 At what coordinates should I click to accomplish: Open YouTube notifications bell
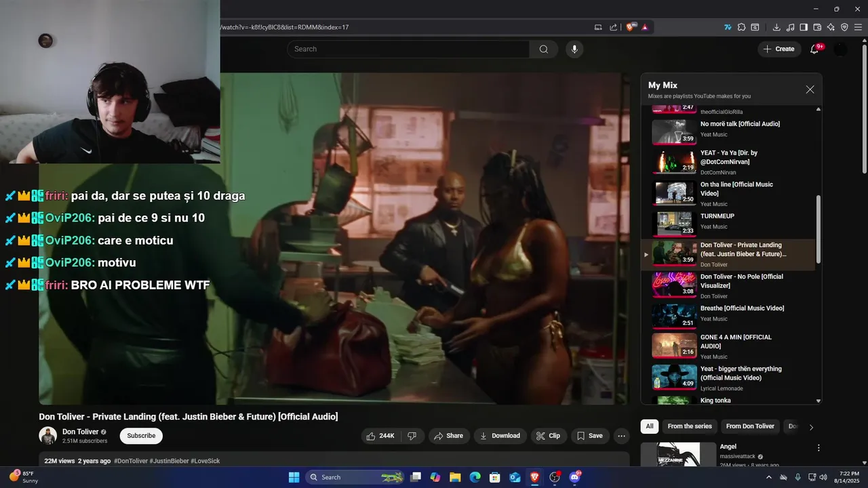(815, 49)
